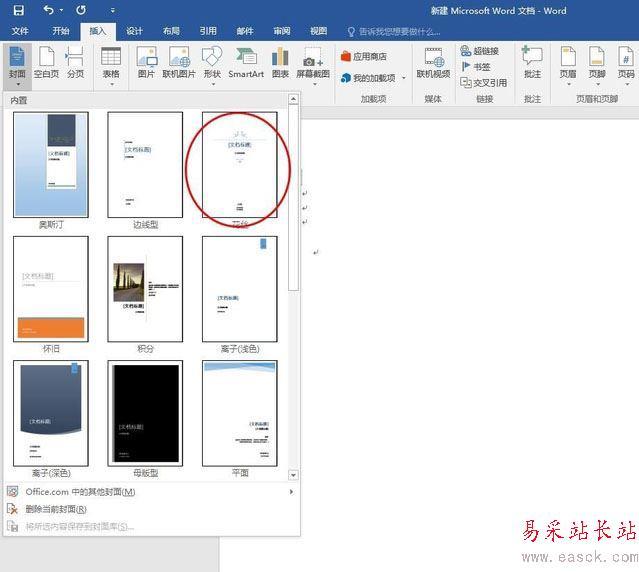Screen dimensions: 639x572
Task: Expand the 表格 dropdown arrow
Action: coord(112,84)
